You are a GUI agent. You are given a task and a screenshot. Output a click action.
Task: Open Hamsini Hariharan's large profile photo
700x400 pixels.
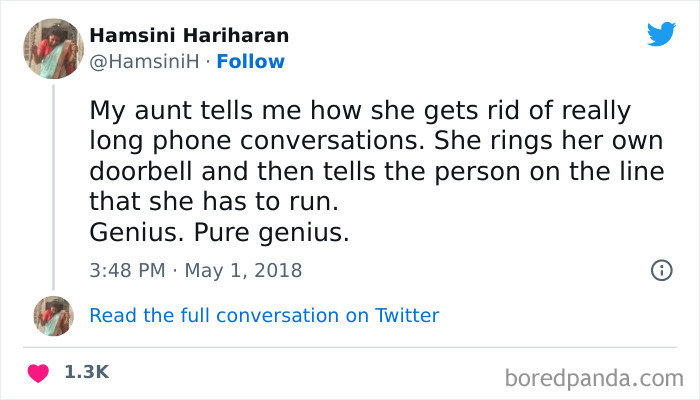click(x=53, y=48)
